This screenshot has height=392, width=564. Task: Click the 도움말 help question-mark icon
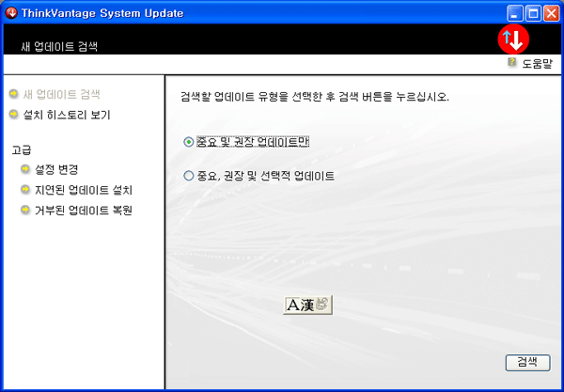(x=512, y=62)
